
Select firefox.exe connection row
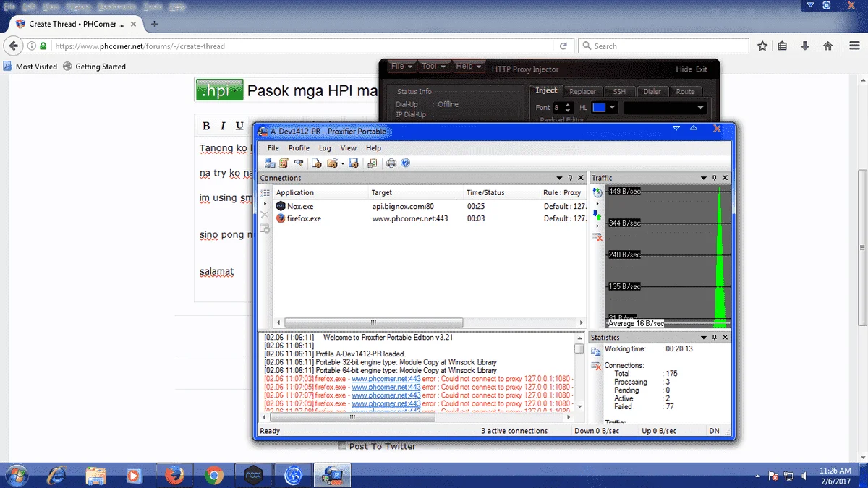click(x=430, y=218)
